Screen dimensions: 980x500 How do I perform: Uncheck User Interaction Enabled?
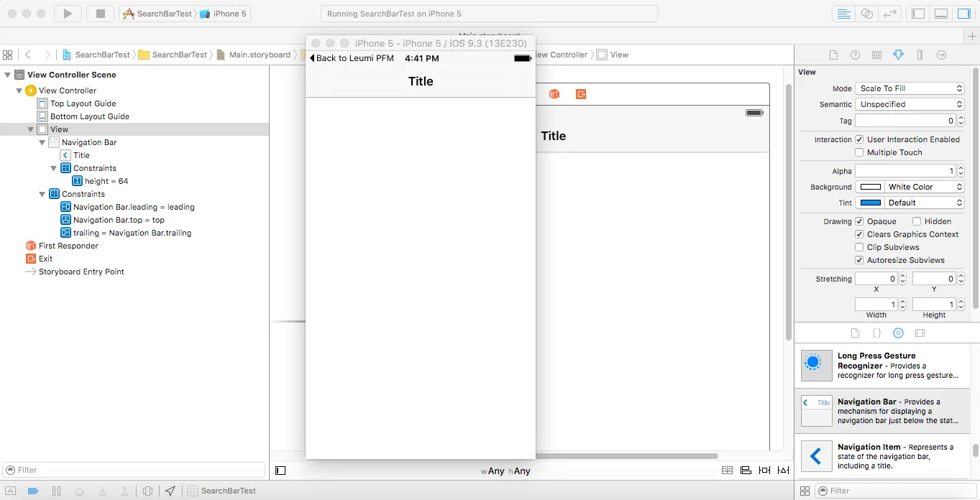point(859,139)
